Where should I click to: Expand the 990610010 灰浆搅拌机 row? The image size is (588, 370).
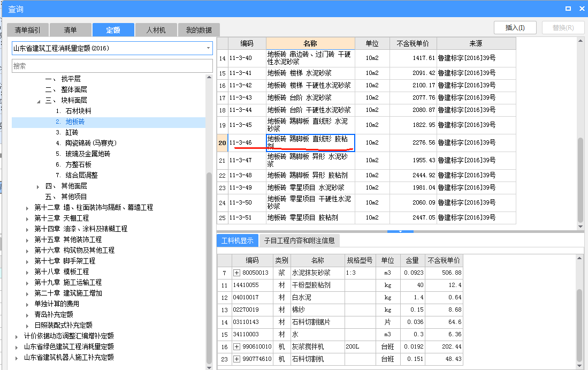236,347
